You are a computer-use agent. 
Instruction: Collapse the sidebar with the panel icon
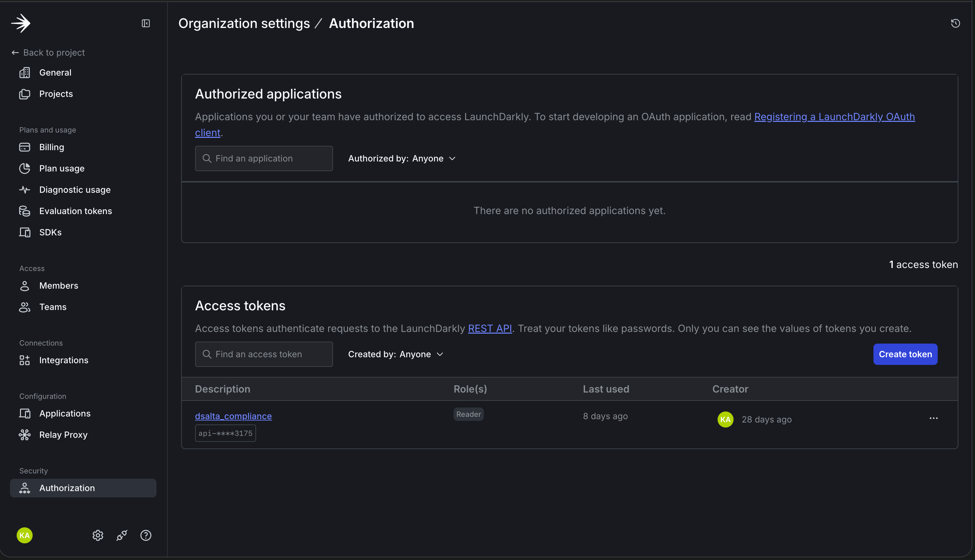tap(146, 23)
